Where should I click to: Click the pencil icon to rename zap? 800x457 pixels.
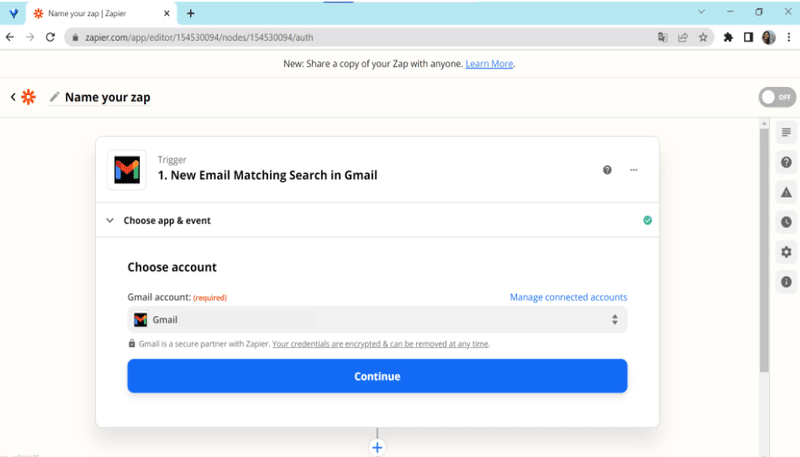click(x=55, y=96)
